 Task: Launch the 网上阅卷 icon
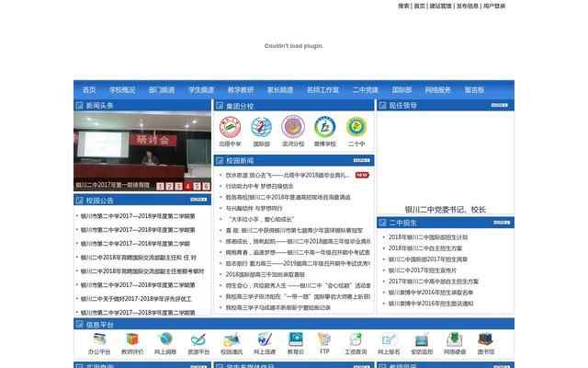click(165, 340)
